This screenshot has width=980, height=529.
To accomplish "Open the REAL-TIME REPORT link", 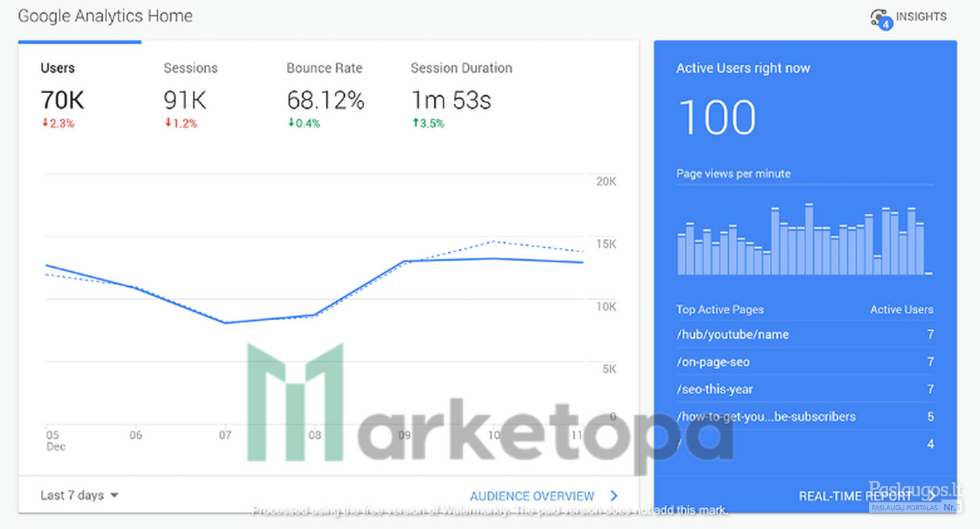I will 855,496.
